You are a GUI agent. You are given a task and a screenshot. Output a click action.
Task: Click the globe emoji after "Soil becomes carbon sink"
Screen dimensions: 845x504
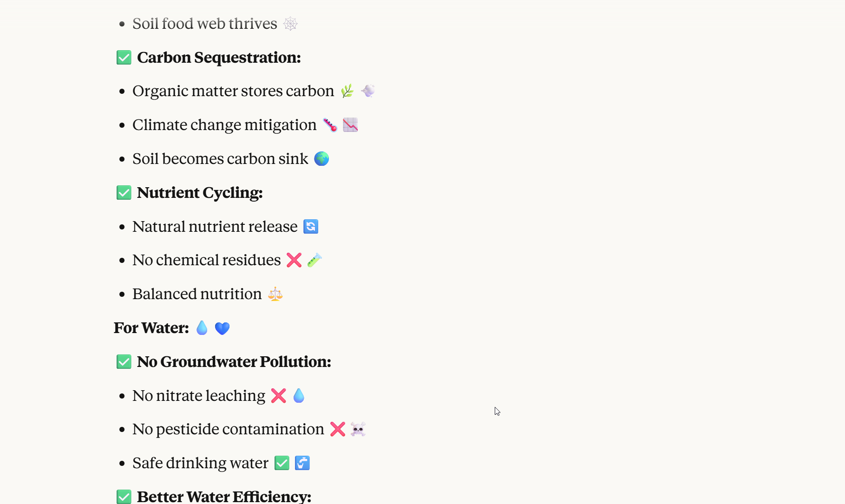pos(321,159)
